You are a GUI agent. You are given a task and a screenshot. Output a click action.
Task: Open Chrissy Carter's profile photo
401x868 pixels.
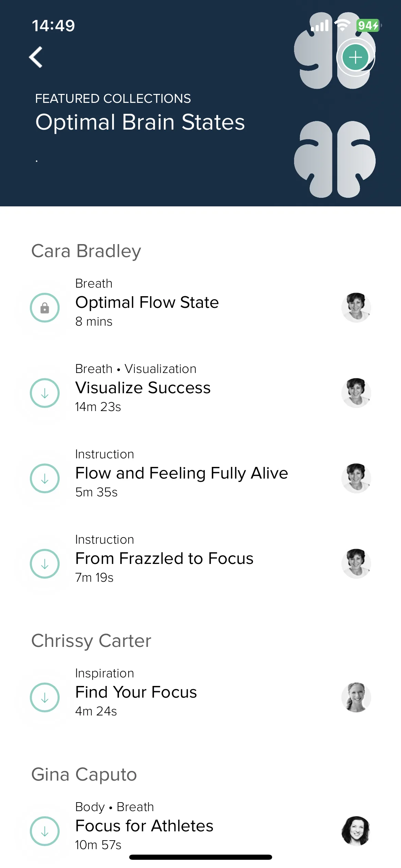[356, 698]
